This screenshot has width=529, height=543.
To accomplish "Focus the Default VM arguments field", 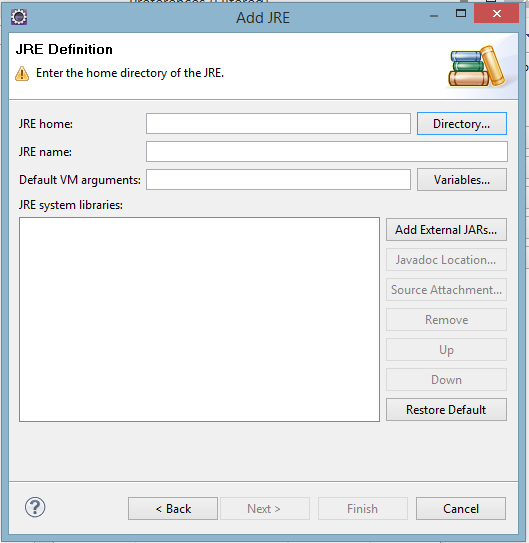I will pyautogui.click(x=278, y=180).
